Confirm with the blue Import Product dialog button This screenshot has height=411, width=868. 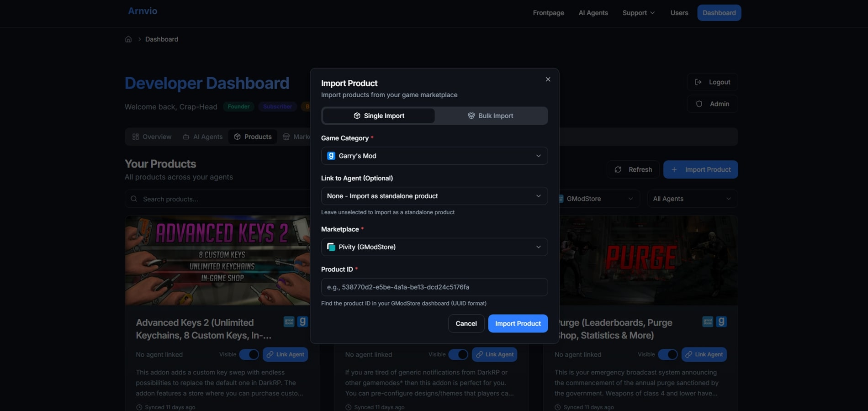coord(518,323)
